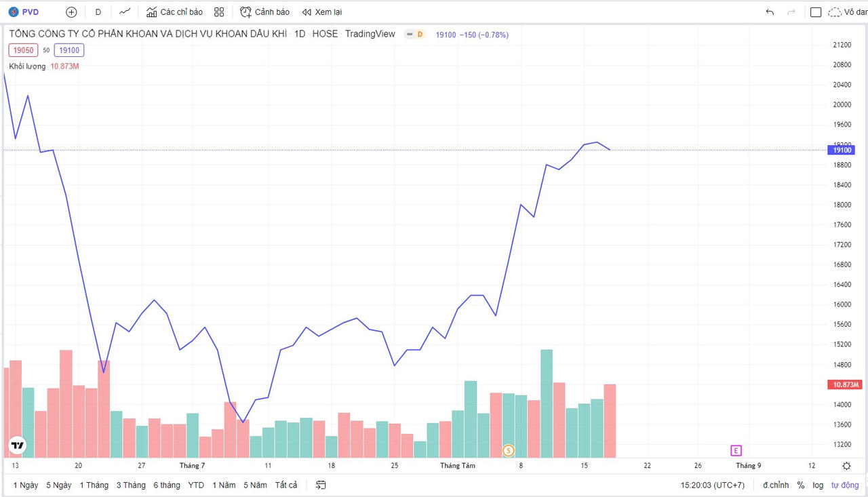Toggle percent scale mode
Viewport: 868px width, 497px height.
coord(800,485)
